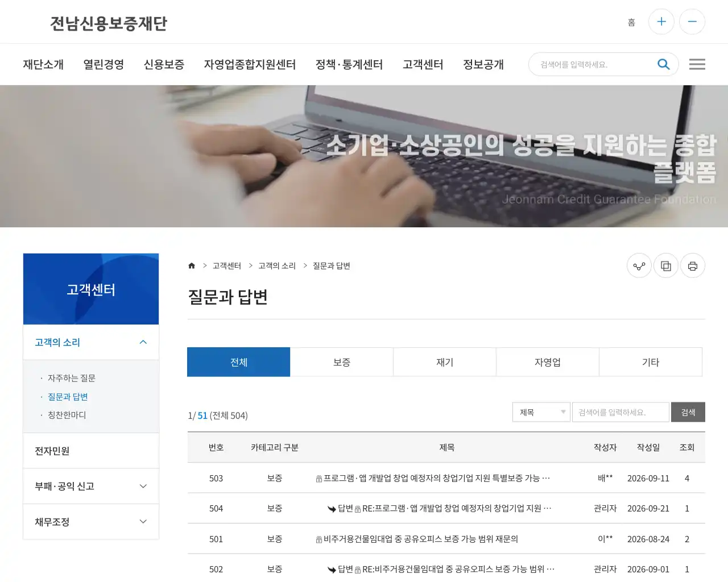
Task: Click the home icon in breadcrumb
Action: pos(192,265)
